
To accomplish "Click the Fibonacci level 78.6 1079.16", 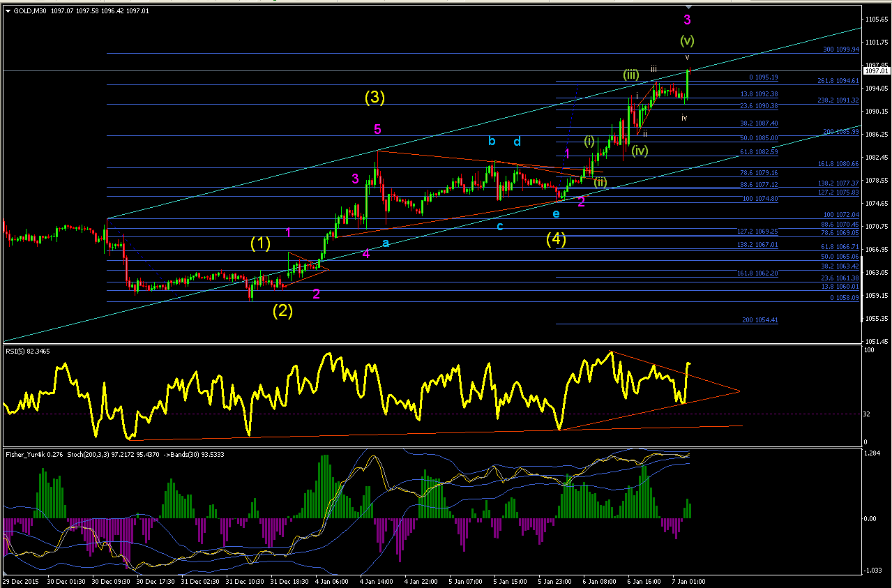I will [x=759, y=172].
